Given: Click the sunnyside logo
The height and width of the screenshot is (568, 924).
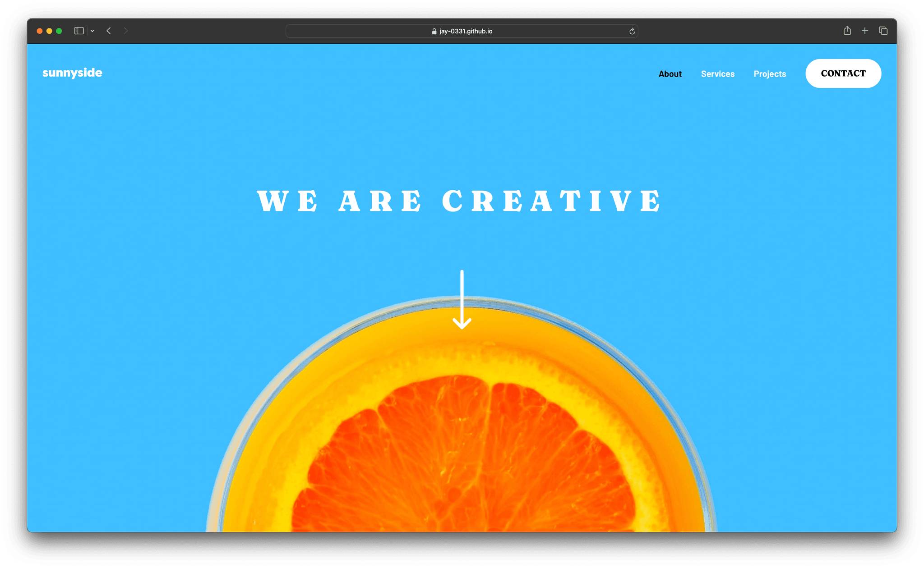Looking at the screenshot, I should coord(72,73).
